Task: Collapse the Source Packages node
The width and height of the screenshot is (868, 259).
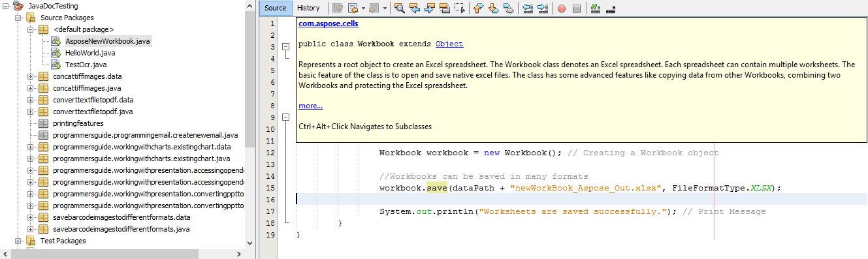Action: [18, 18]
